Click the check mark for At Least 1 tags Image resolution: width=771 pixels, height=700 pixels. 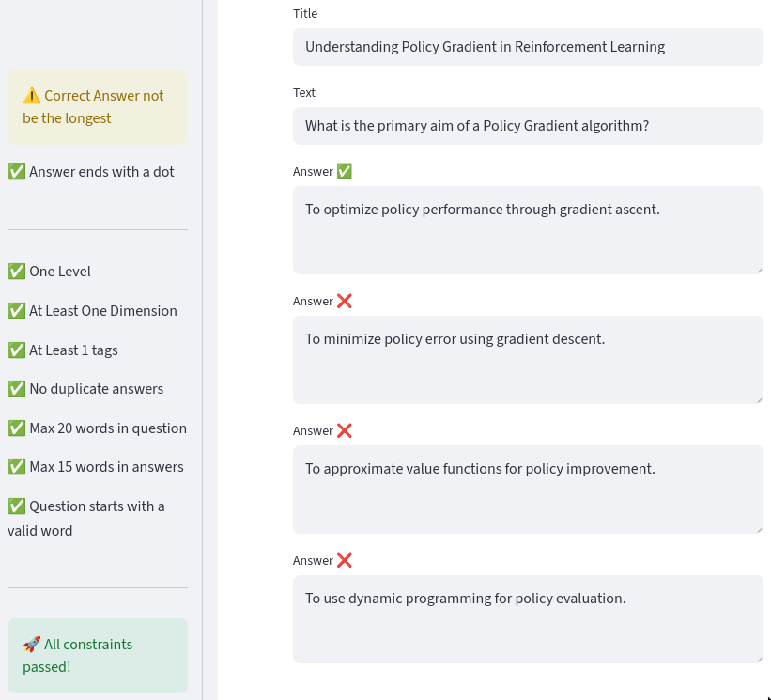[17, 350]
